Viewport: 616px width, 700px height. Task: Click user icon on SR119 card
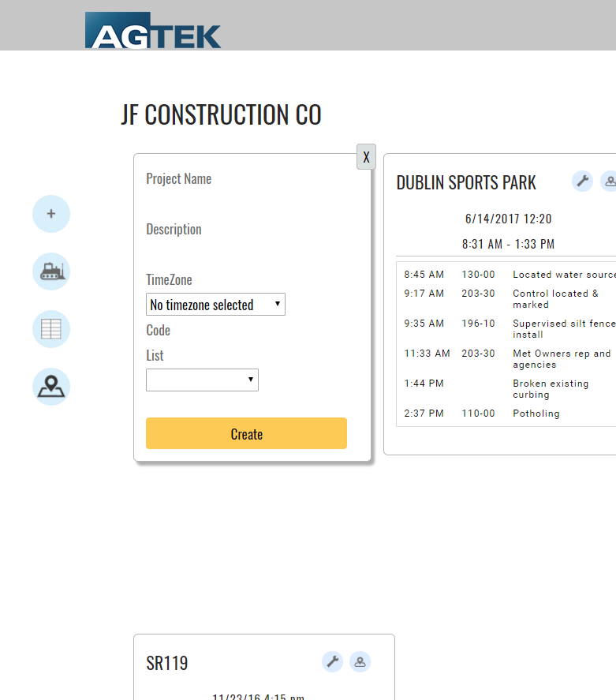point(360,662)
